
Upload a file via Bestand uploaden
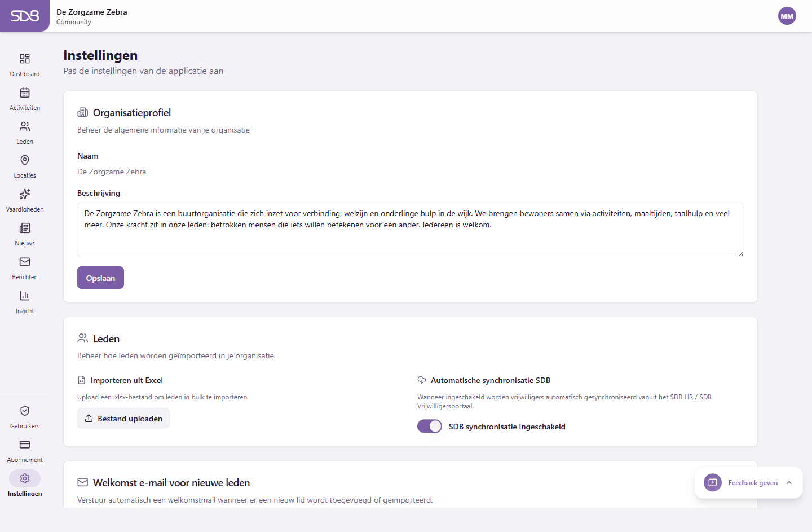tap(123, 418)
